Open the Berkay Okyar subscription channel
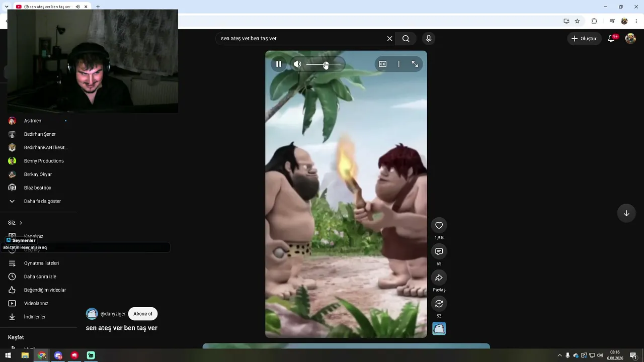644x362 pixels. (38, 174)
